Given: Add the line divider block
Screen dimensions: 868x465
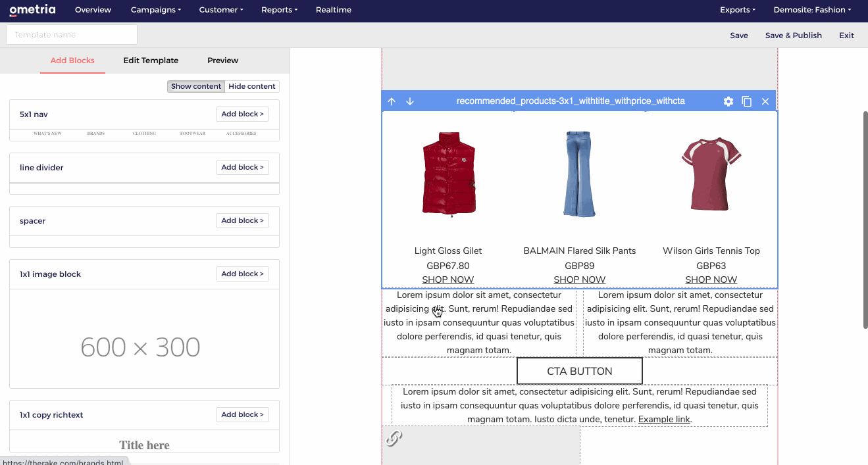Looking at the screenshot, I should click(x=242, y=167).
